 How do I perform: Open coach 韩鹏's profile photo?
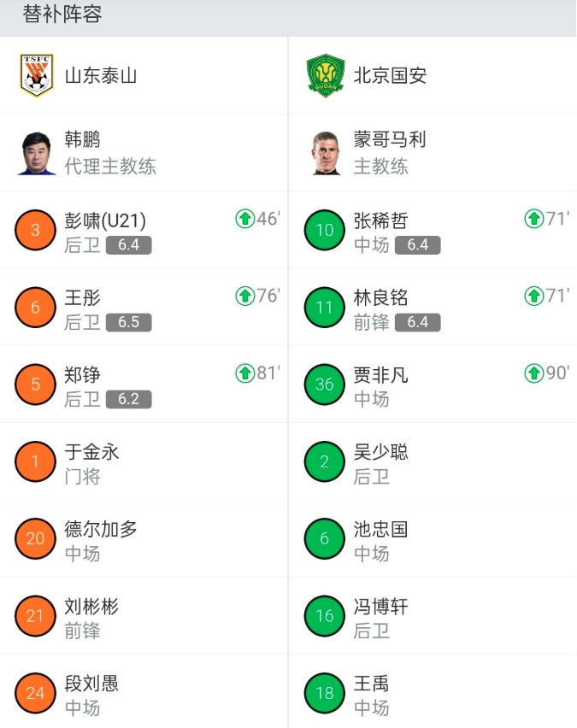[33, 152]
